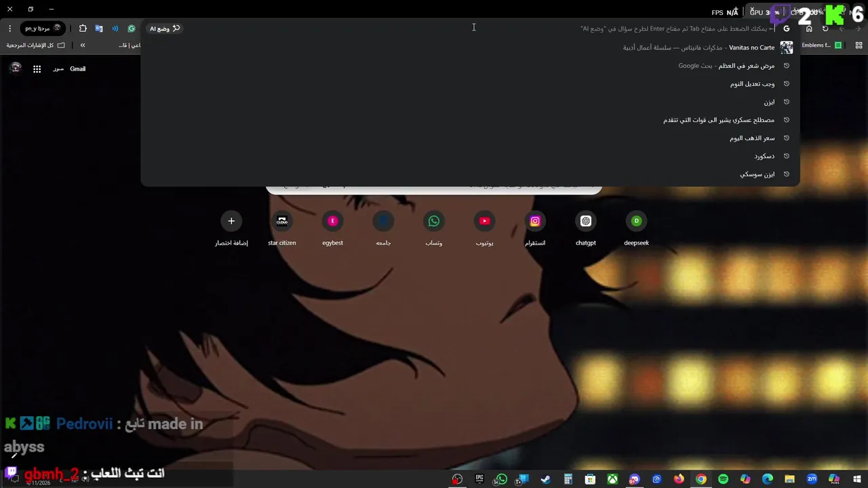868x488 pixels.
Task: Open Xbox app from the taskbar
Action: [x=612, y=479]
